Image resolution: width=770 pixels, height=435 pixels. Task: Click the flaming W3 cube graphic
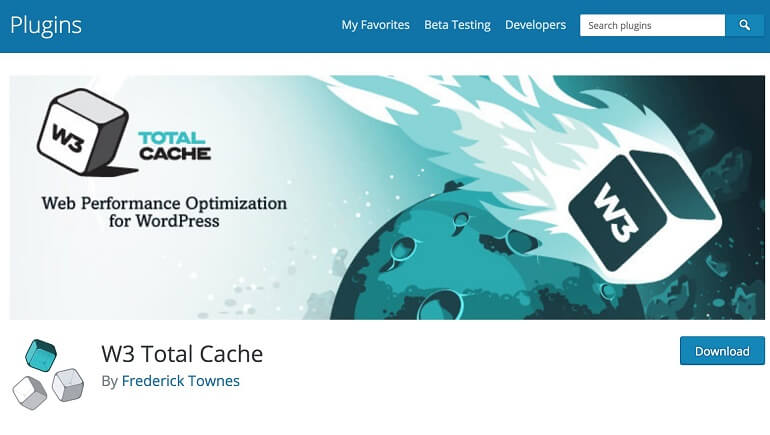click(645, 211)
